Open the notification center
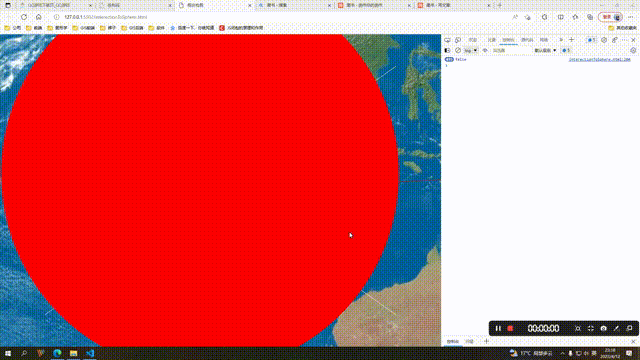640x360 pixels. pyautogui.click(x=629, y=353)
